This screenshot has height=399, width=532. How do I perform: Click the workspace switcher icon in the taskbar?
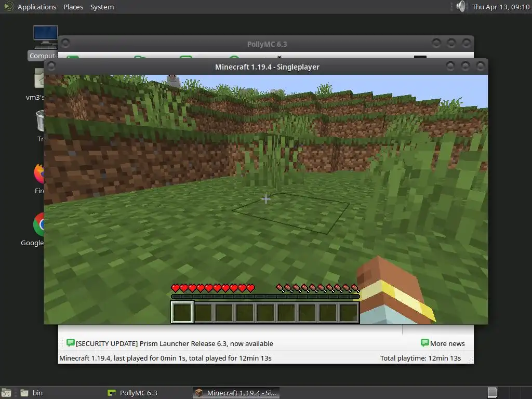click(x=493, y=393)
